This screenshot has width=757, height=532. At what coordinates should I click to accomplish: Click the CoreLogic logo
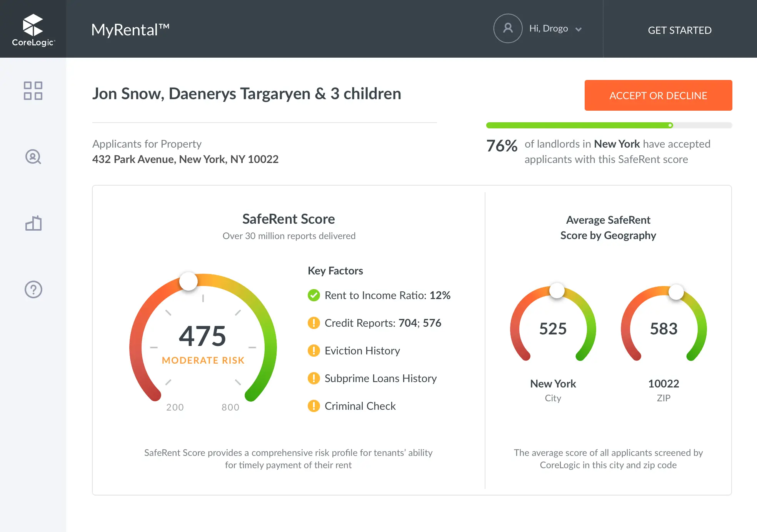[x=33, y=30]
